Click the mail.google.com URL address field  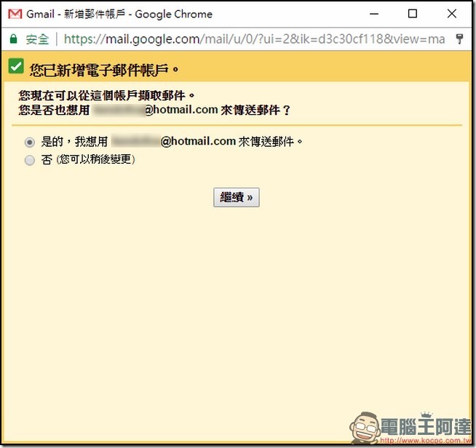point(255,39)
